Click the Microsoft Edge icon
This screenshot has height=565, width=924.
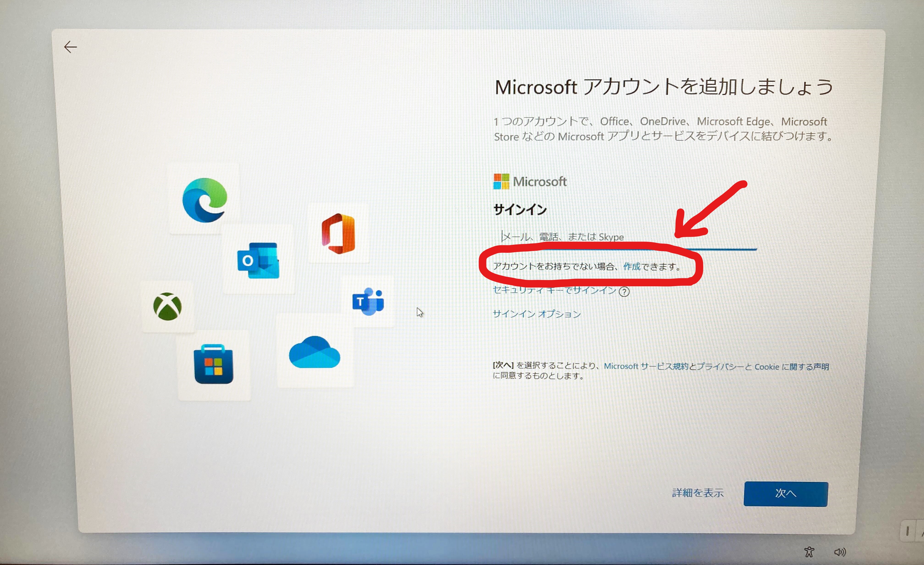[x=205, y=200]
